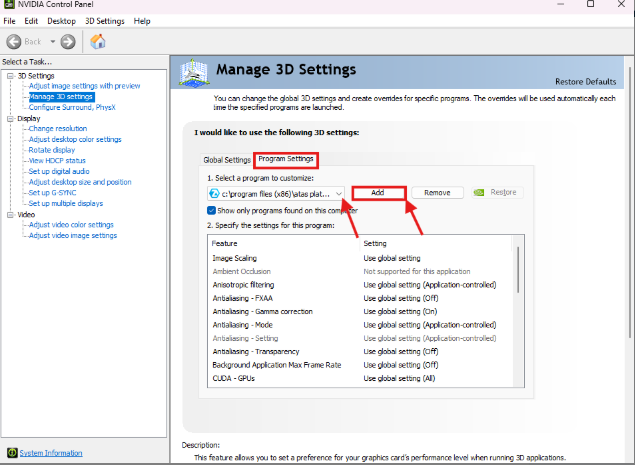Open System Information link
Viewport: 635px width, 465px height.
(51, 453)
